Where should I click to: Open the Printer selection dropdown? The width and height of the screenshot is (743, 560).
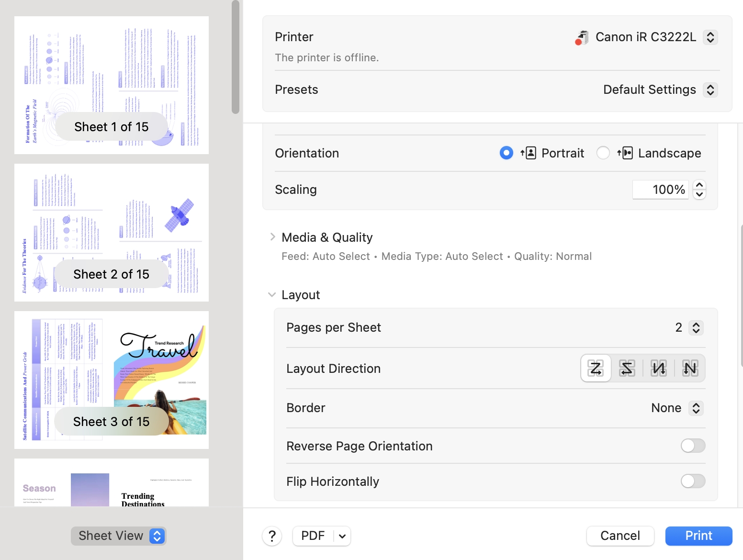[x=710, y=37]
